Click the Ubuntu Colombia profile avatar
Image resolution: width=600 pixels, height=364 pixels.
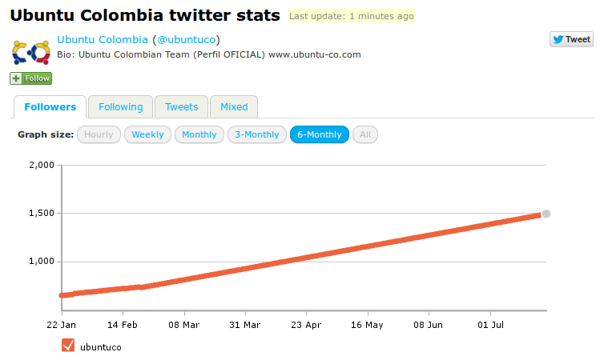pos(31,52)
